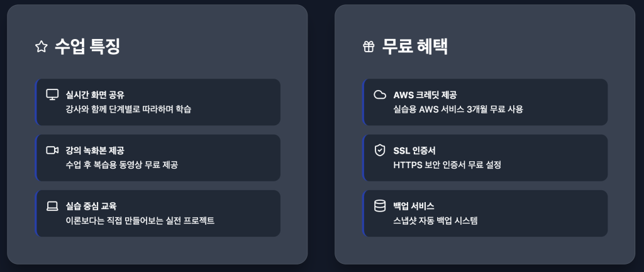The image size is (644, 272).
Task: Click the 백업 서비스 title
Action: (414, 206)
